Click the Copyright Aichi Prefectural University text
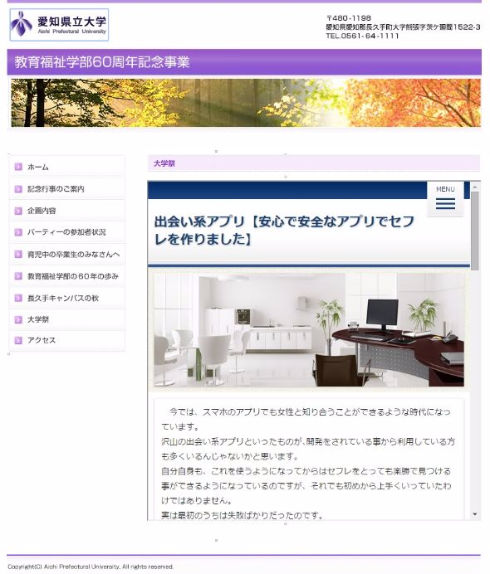 point(90,567)
